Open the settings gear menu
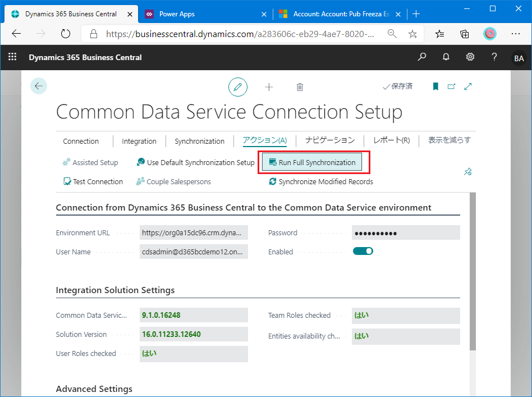 [x=470, y=57]
